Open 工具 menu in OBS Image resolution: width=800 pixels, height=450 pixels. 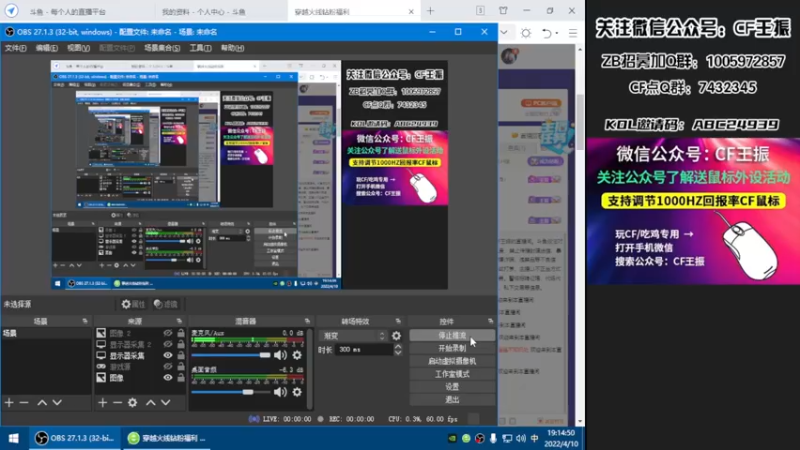[201, 48]
